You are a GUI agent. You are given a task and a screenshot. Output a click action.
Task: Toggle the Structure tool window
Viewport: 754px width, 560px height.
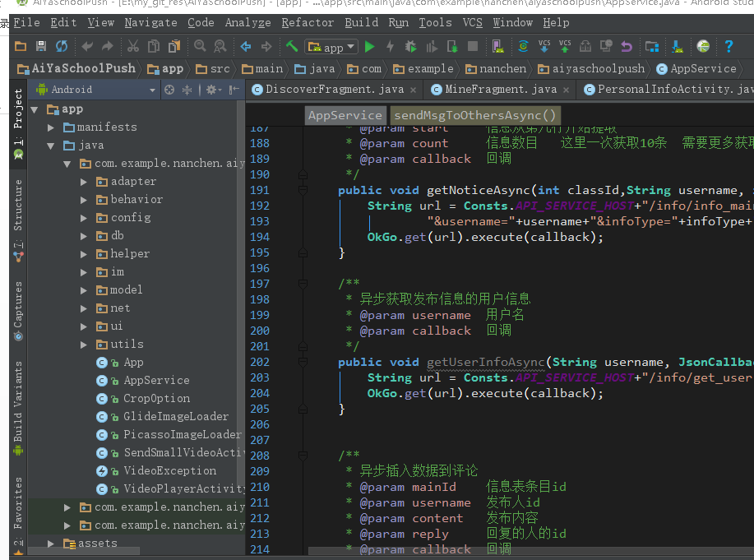tap(18, 206)
